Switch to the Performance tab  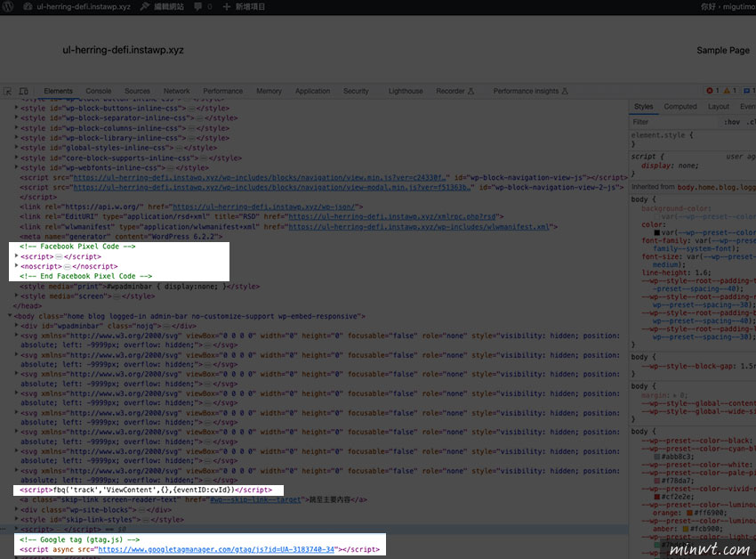point(222,91)
